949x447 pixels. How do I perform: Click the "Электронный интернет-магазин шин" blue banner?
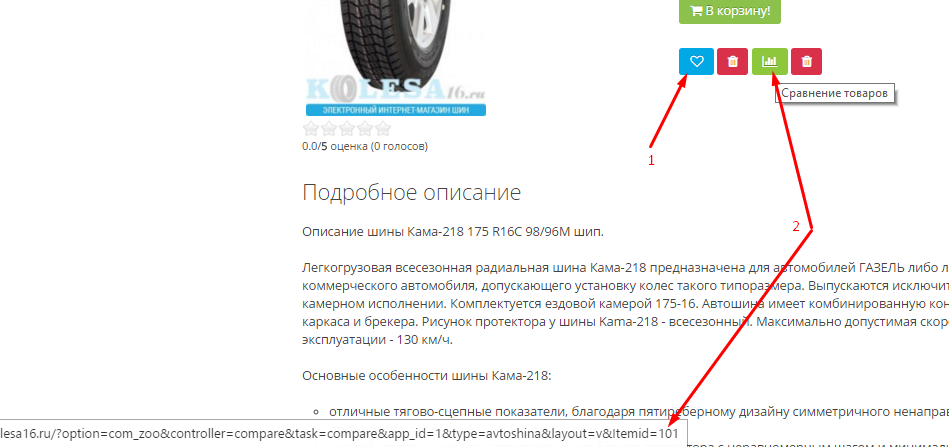(396, 110)
